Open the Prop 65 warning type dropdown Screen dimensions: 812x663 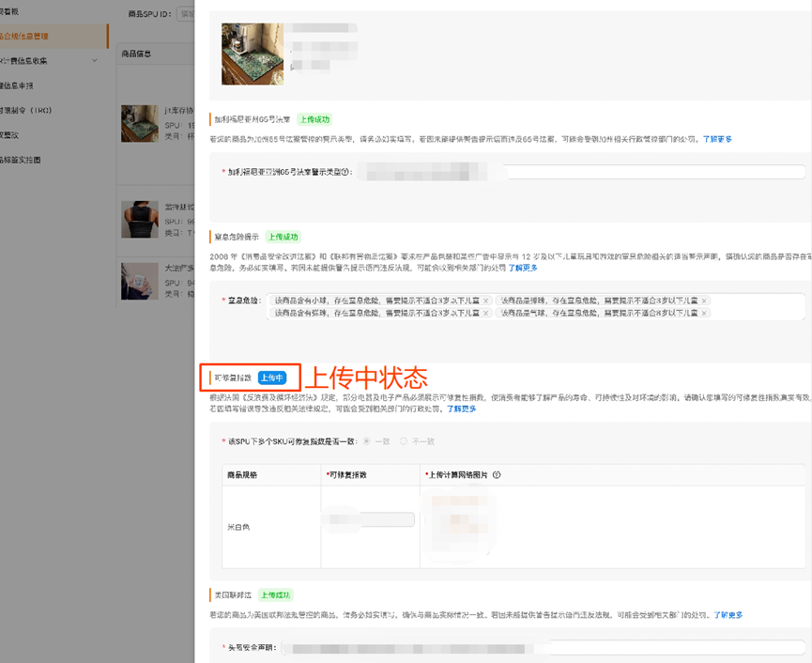tap(582, 172)
